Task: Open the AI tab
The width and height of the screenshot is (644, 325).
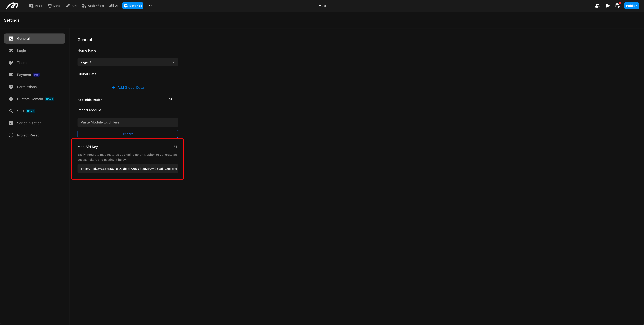Action: [x=114, y=6]
